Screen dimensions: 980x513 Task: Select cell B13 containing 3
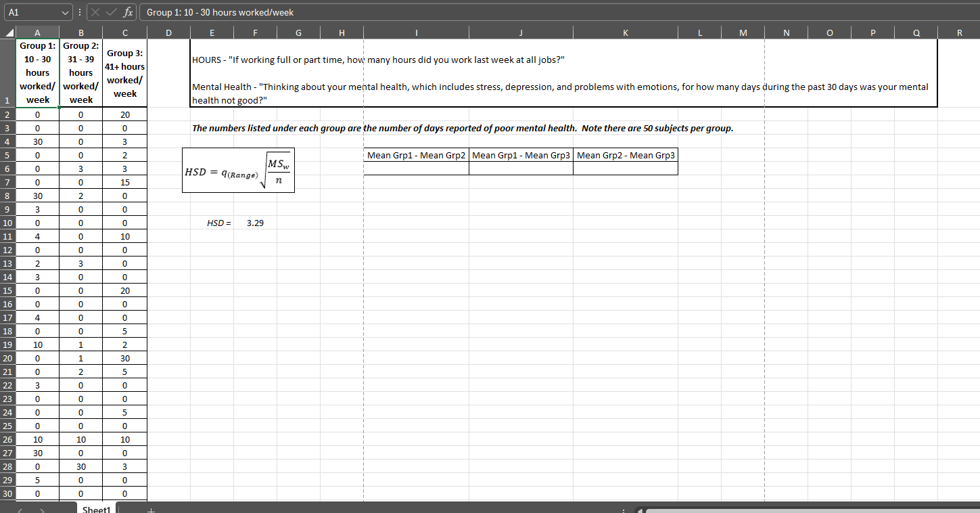point(80,263)
